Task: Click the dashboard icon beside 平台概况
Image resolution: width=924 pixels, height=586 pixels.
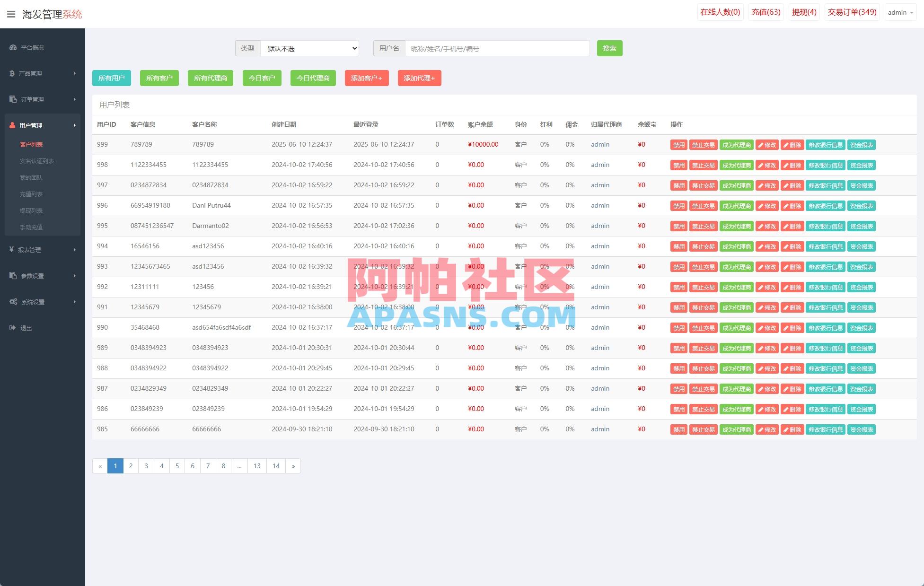Action: [13, 47]
